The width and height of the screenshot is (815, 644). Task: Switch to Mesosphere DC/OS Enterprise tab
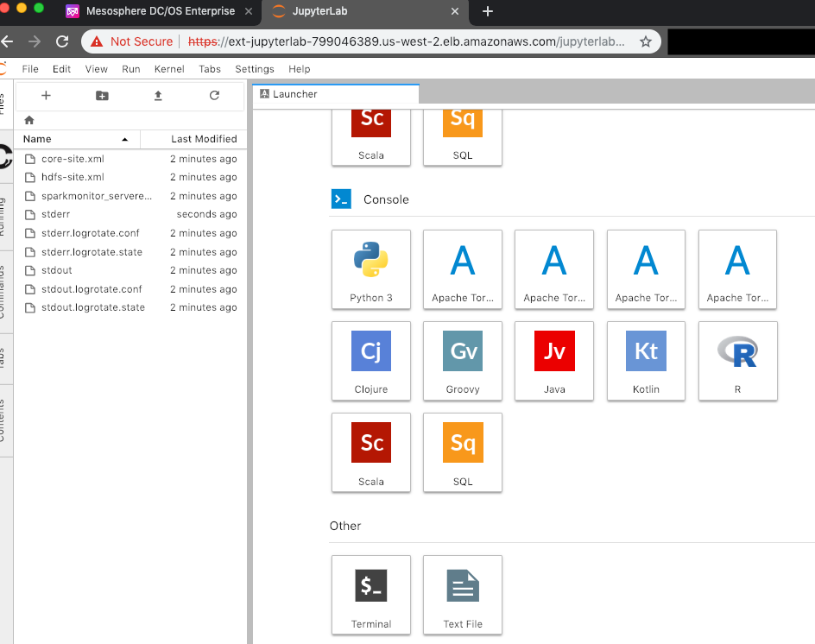click(161, 11)
